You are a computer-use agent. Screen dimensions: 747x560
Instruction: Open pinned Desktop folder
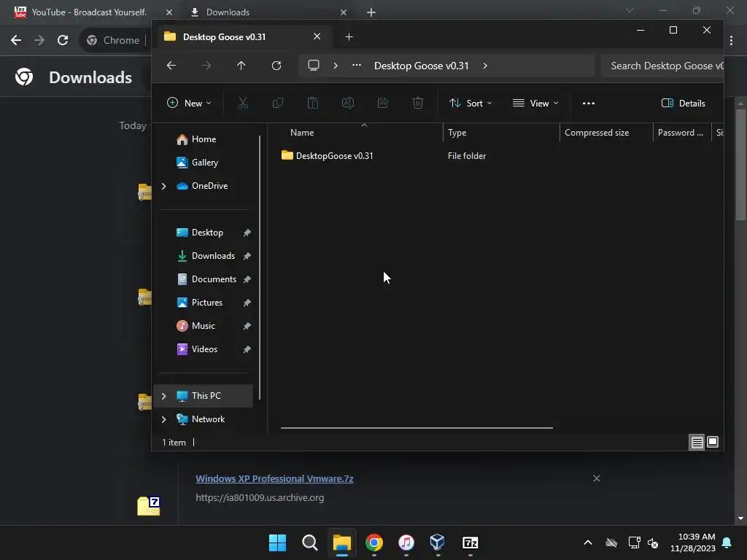207,233
